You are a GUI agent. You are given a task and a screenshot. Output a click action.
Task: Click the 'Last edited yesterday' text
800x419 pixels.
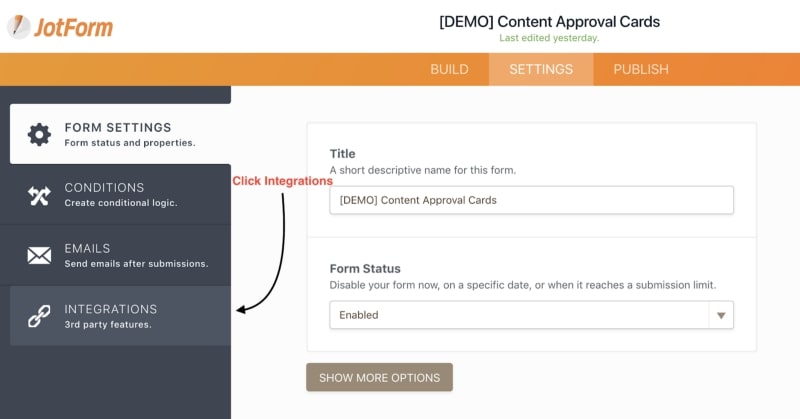[x=549, y=38]
